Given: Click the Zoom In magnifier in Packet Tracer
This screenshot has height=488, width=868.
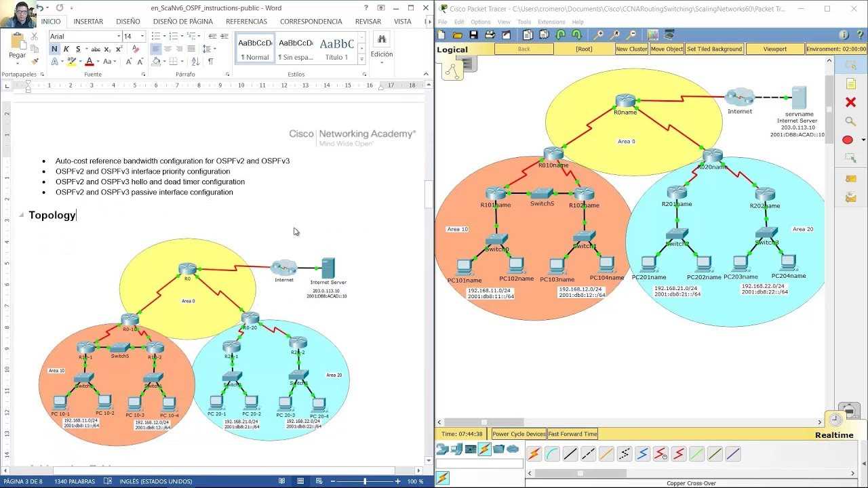Looking at the screenshot, I should click(599, 35).
